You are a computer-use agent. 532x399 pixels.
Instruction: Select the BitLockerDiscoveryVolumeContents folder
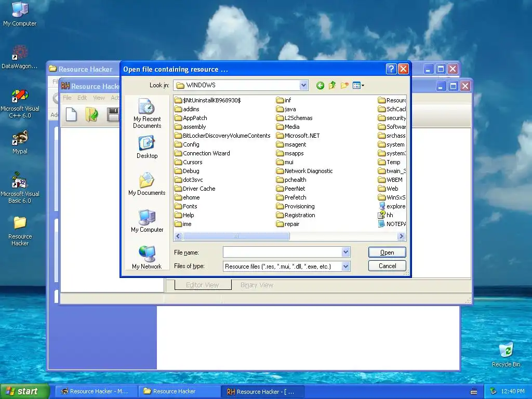[222, 136]
